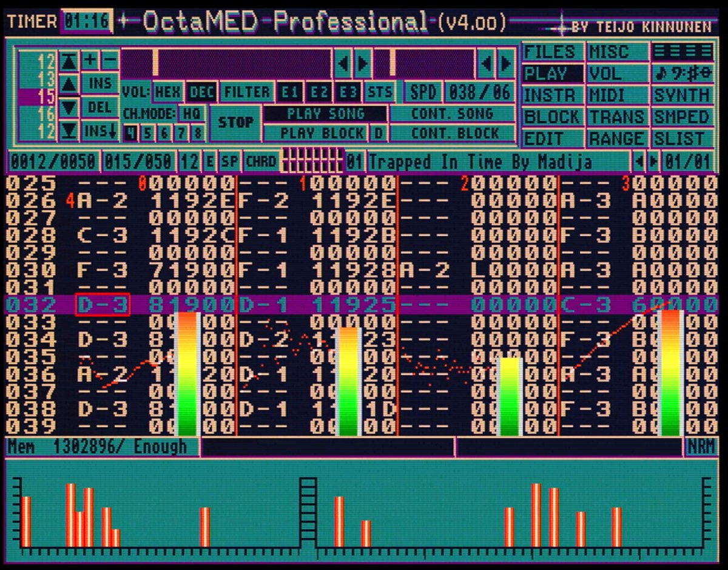Toggle the E1 button
This screenshot has width=728, height=570.
pos(290,92)
